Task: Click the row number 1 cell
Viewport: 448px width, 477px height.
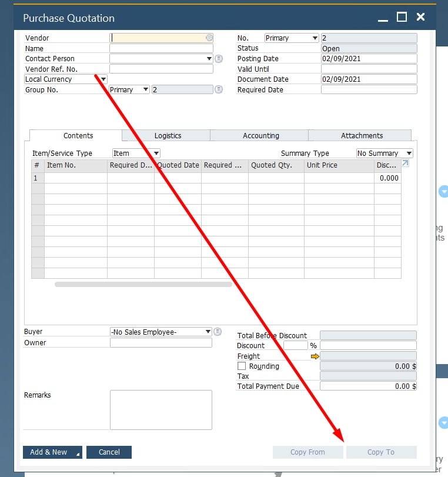Action: point(38,178)
